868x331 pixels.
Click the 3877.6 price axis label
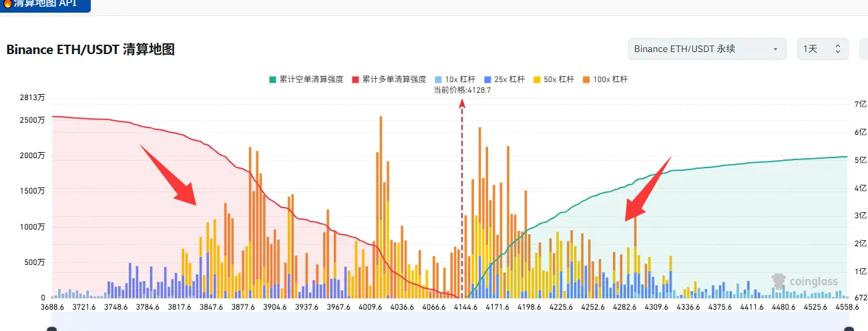tap(243, 307)
